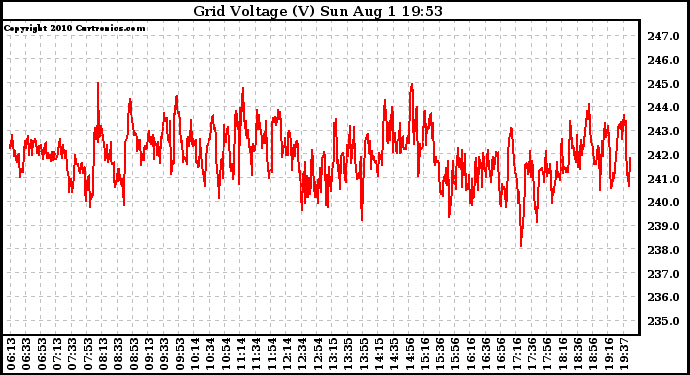The height and width of the screenshot is (375, 690).
Task: Click the 17:56 time axis label
Action: tap(548, 354)
